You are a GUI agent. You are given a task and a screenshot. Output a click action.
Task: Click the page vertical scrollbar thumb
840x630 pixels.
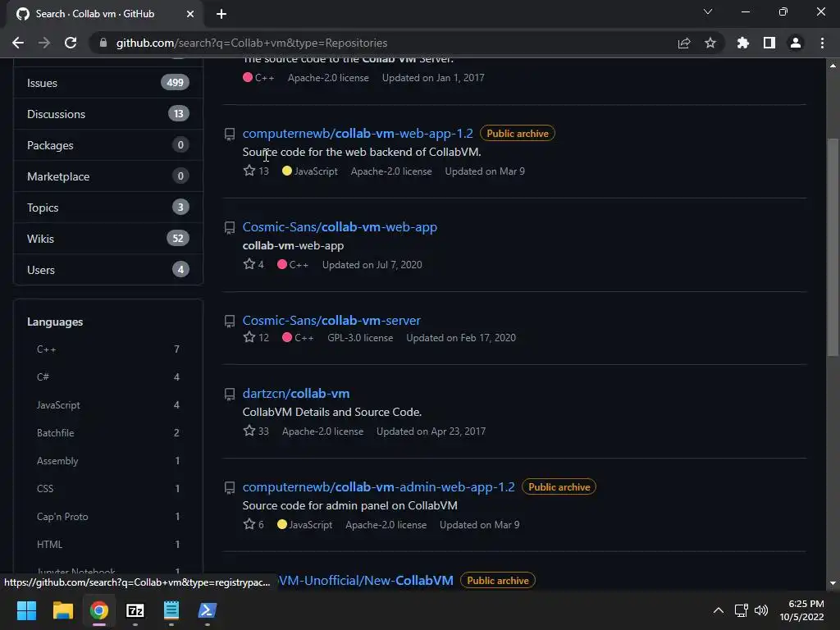833,246
